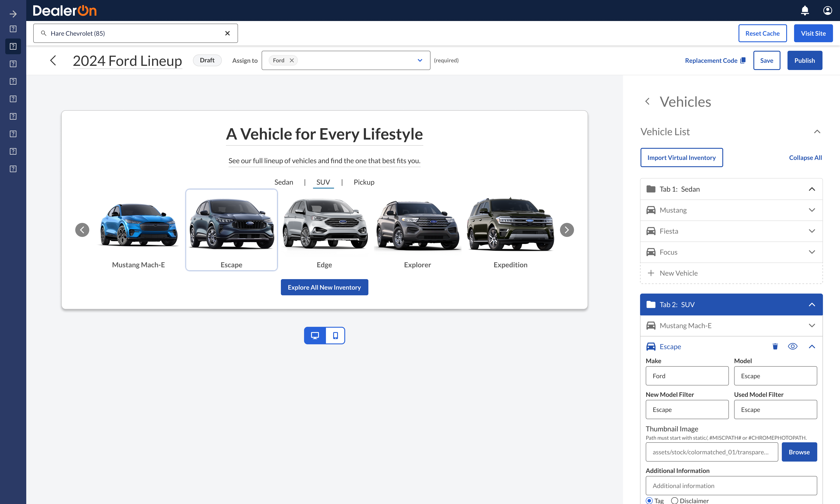Click the bottom-most sidebar icon
840x504 pixels.
[13, 169]
